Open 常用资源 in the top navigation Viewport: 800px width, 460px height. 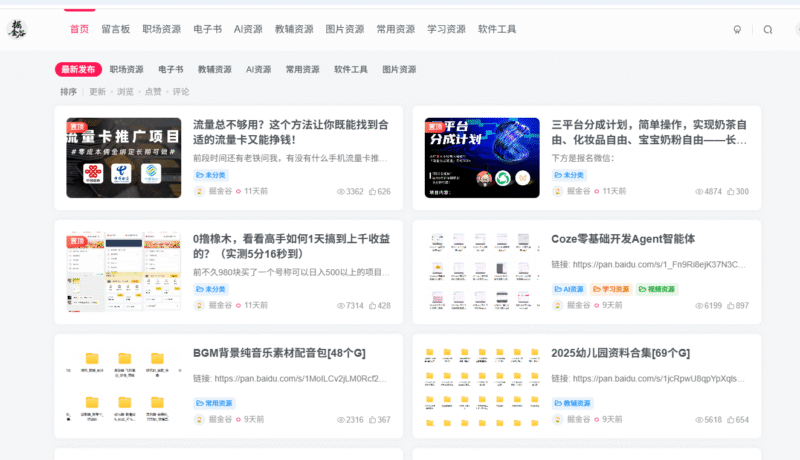(x=395, y=29)
